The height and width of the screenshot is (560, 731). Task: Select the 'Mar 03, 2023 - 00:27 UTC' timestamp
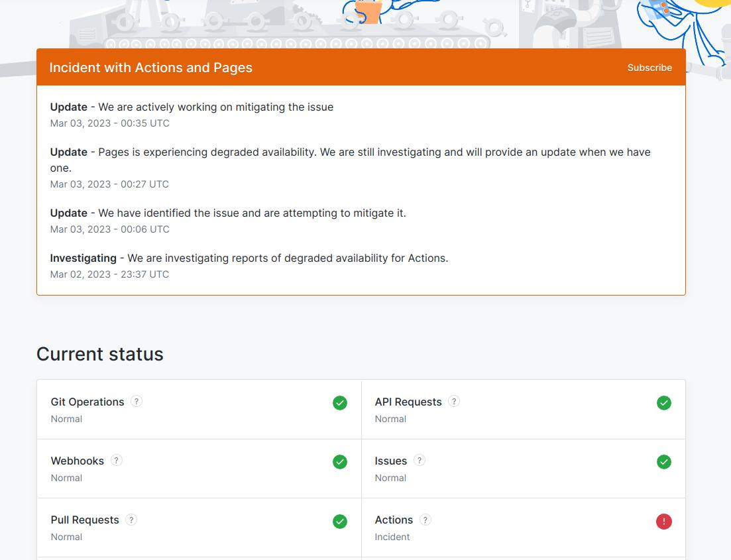[x=109, y=184]
